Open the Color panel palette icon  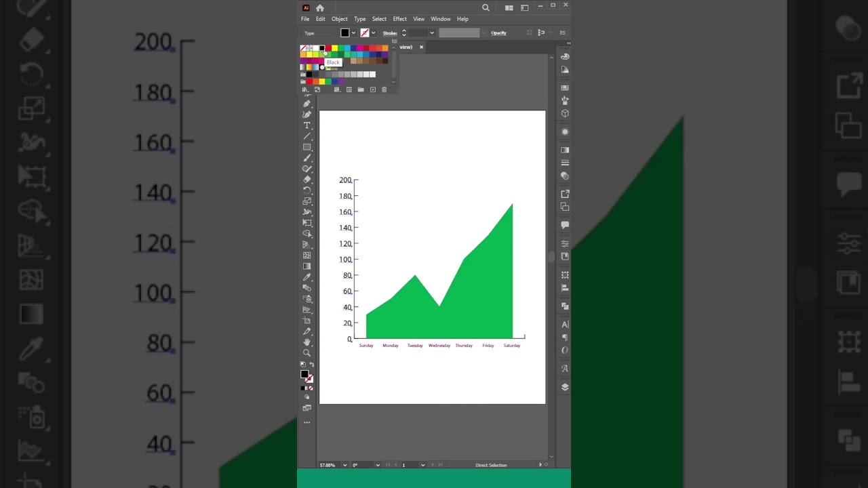point(565,56)
